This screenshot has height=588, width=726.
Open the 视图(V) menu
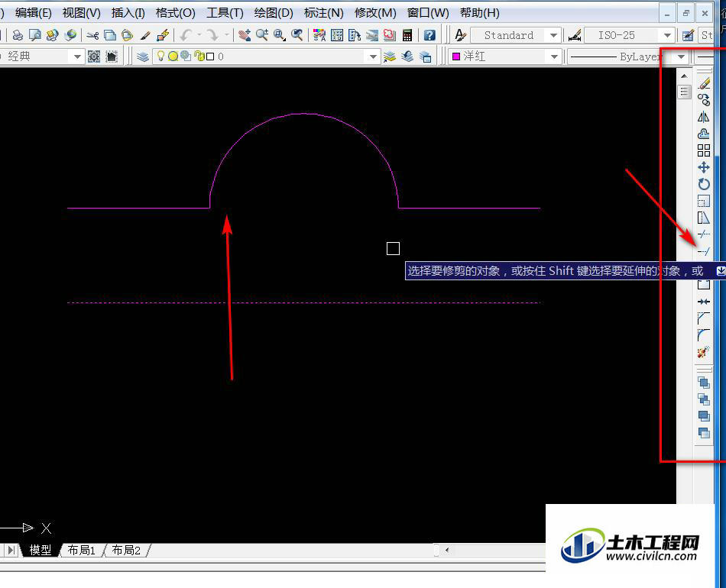click(x=82, y=13)
